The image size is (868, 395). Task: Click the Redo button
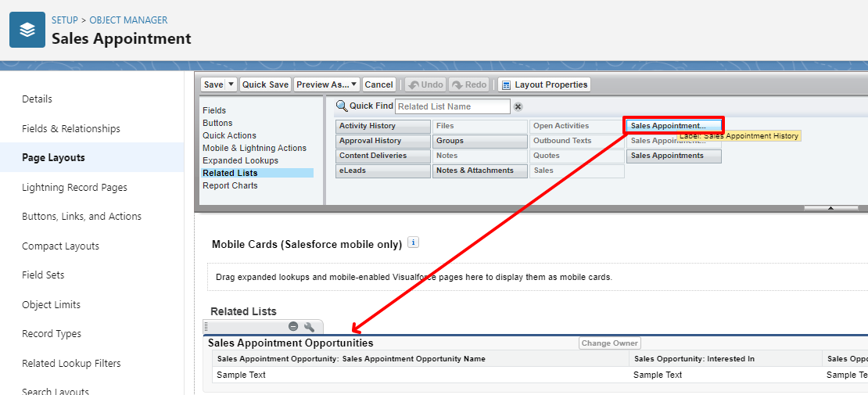[469, 84]
